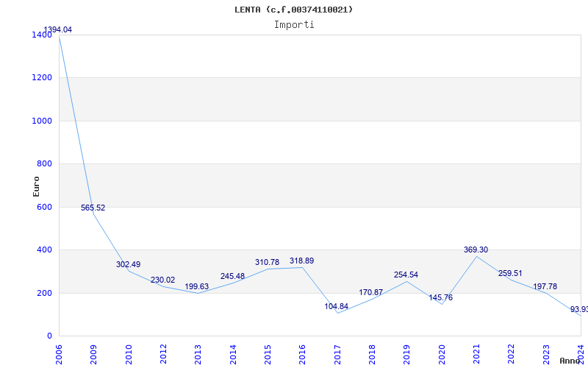Click the 2021 x-axis label
Viewport: 588px width, 368px height.
(476, 354)
